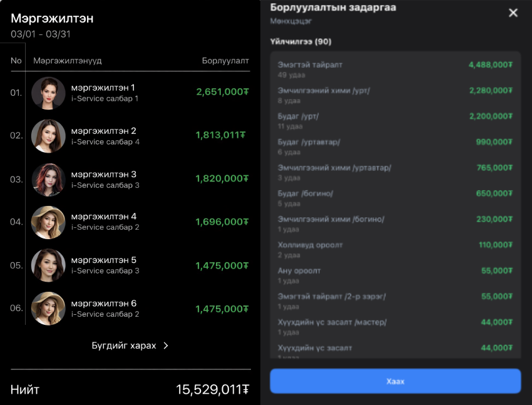Screen dimensions: 532x405
Task: Select the red-haired мэргэжилтэн 3 avatar
Action: (48, 180)
